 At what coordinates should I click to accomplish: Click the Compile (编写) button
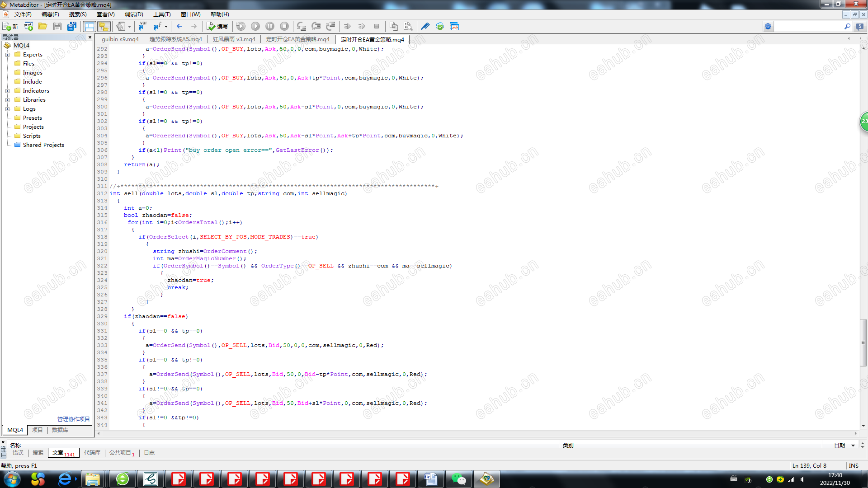pos(217,26)
